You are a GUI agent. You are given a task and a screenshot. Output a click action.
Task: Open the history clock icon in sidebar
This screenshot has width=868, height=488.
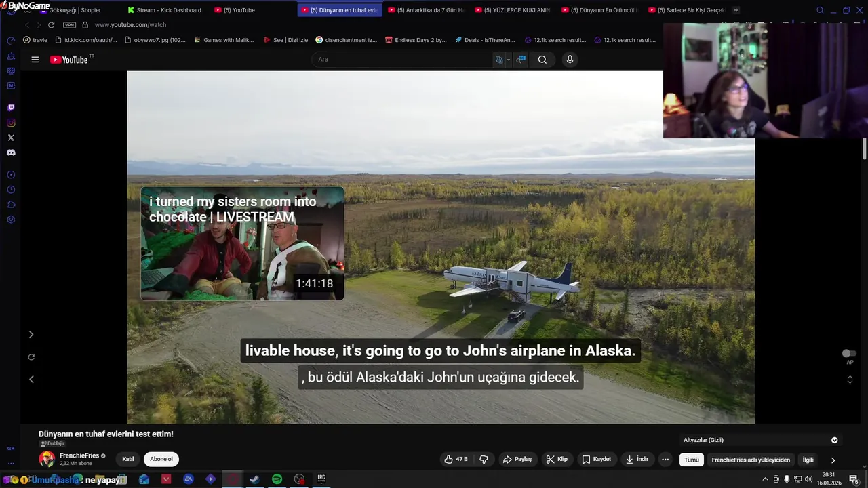click(11, 190)
